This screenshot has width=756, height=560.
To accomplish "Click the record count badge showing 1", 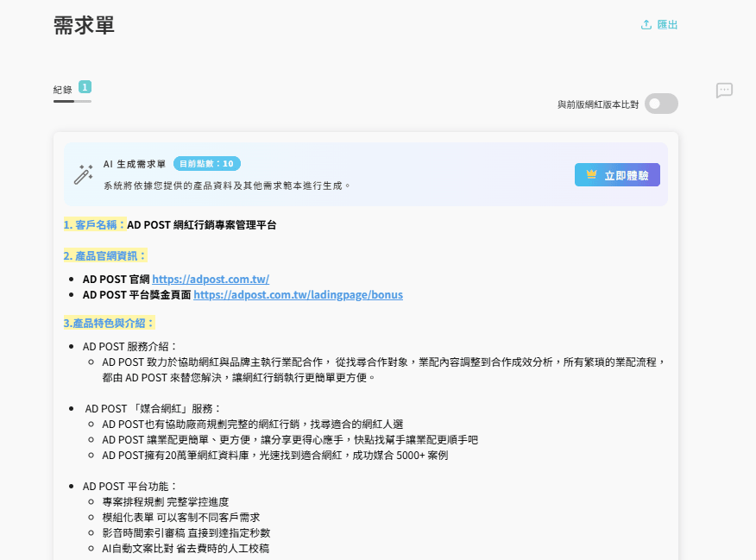I will tap(85, 87).
